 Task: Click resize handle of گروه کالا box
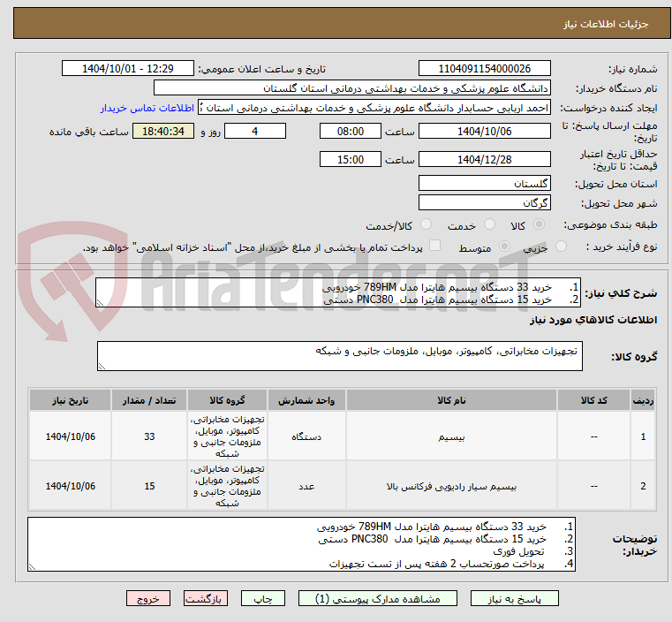click(102, 366)
